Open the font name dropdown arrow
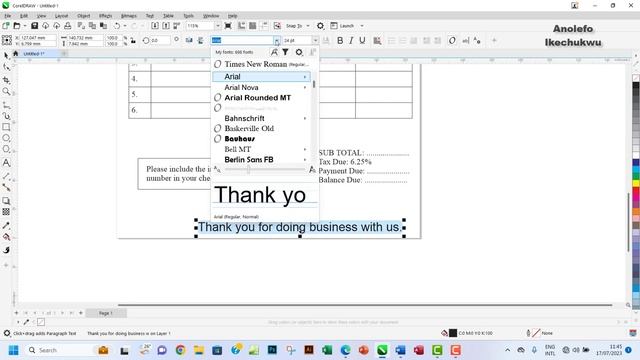The width and height of the screenshot is (640, 360). click(x=277, y=41)
